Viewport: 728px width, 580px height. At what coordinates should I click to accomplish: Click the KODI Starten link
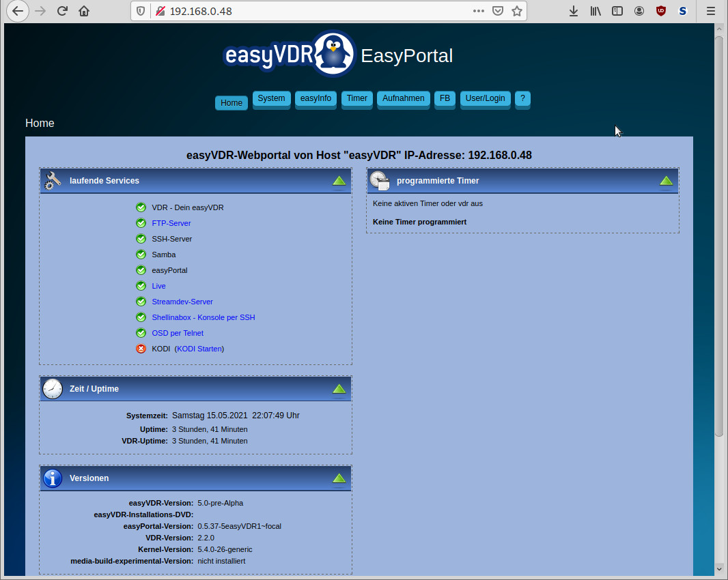[199, 349]
